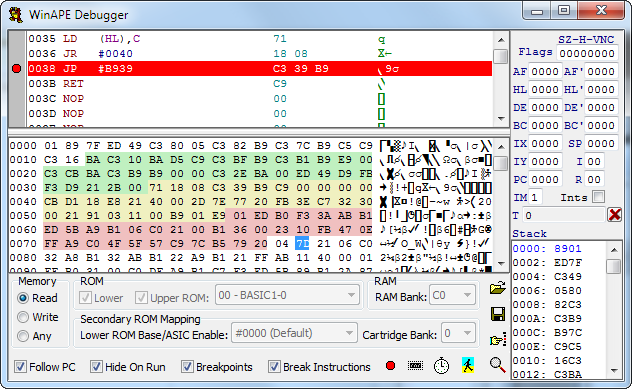Open the RAM Bank C0 dropdown
Viewport: 632px width, 389px height.
point(452,295)
